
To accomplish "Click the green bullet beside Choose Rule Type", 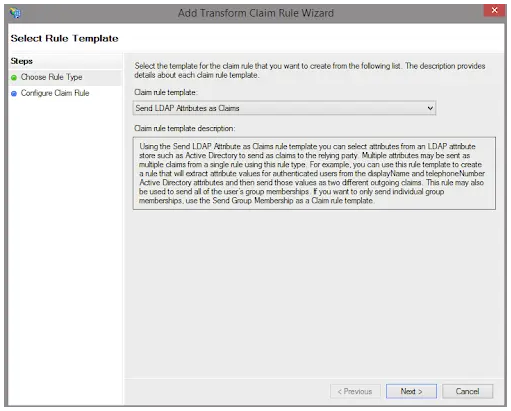I will (14, 78).
